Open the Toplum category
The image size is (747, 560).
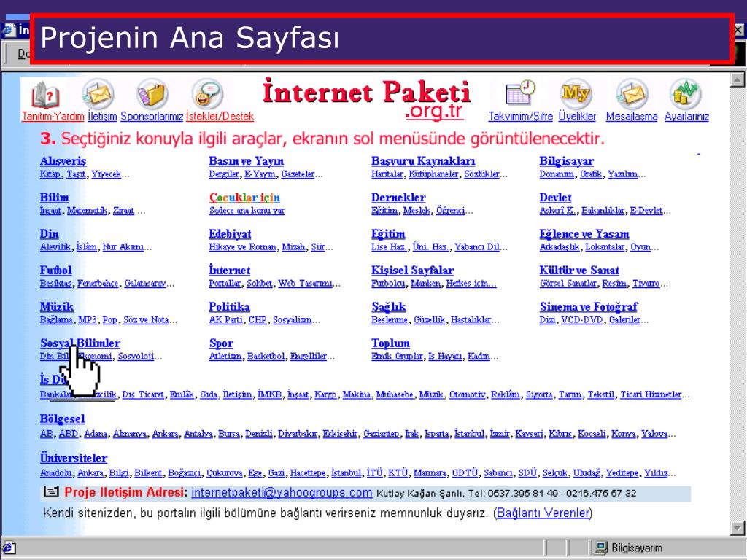click(391, 343)
